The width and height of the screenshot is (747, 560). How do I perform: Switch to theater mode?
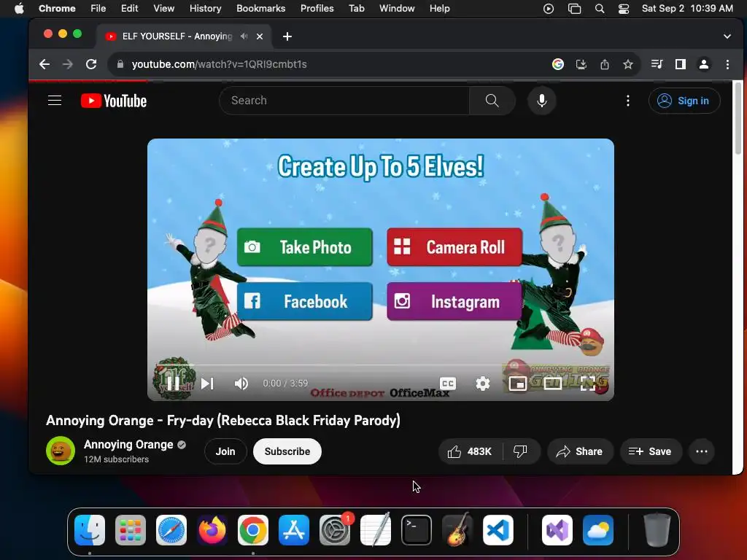553,384
